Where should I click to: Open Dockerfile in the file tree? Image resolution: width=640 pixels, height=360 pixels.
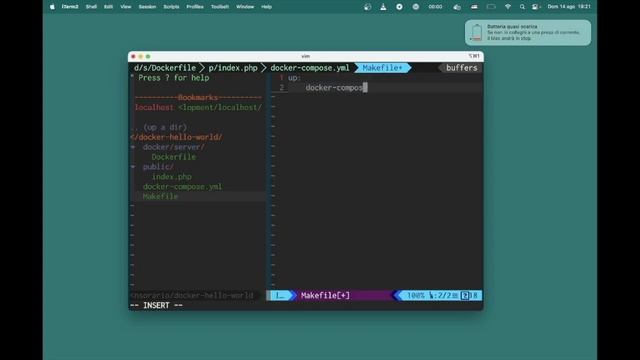coord(173,157)
